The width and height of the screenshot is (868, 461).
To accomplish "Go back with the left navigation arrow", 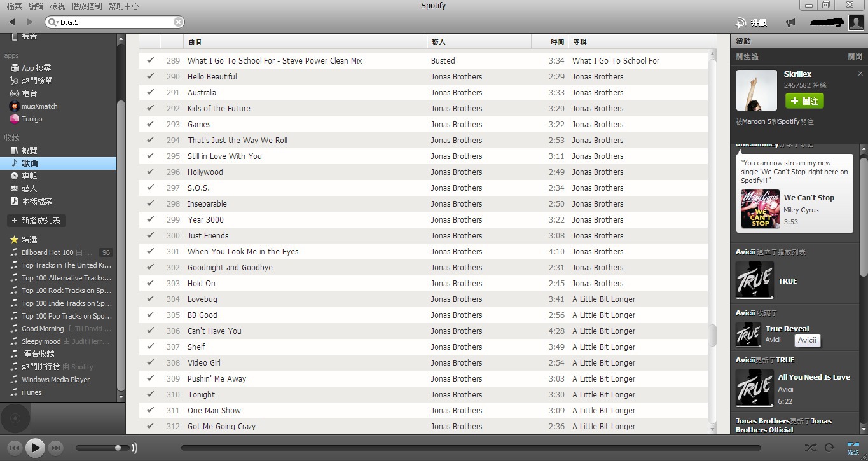I will click(x=12, y=22).
